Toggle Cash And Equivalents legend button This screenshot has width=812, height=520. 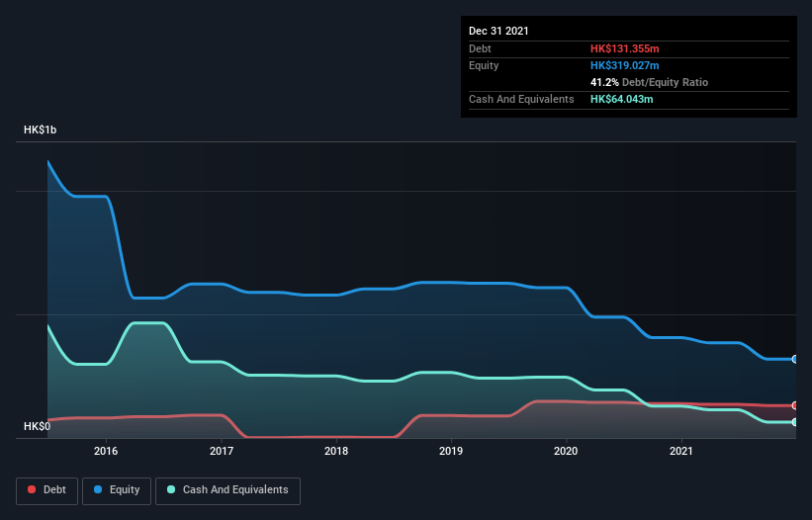pyautogui.click(x=227, y=490)
